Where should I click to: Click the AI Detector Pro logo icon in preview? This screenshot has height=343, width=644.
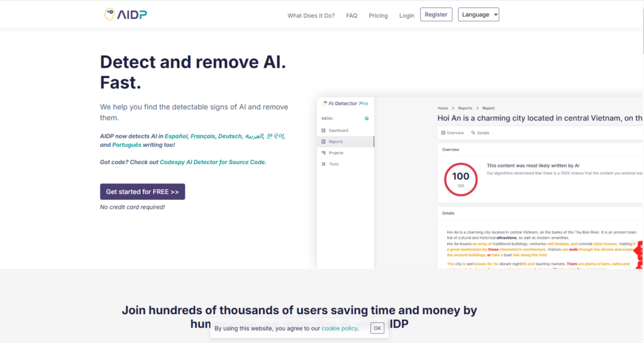[x=325, y=104]
